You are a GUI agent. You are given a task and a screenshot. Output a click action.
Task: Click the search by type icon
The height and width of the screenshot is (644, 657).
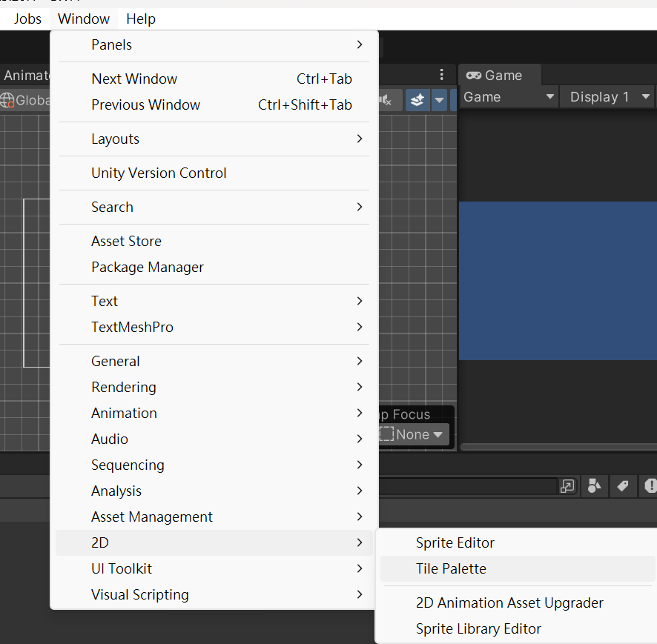click(595, 486)
